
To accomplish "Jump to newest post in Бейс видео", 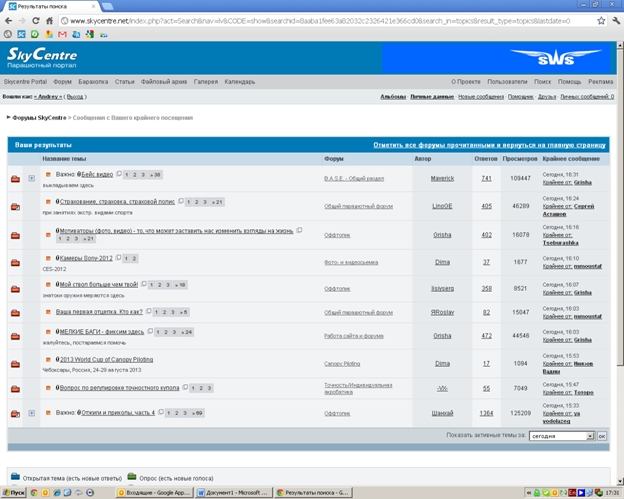I will [48, 174].
